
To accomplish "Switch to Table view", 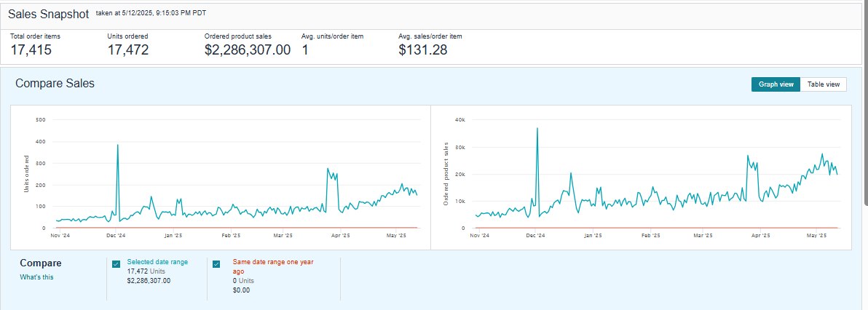I will tap(824, 84).
